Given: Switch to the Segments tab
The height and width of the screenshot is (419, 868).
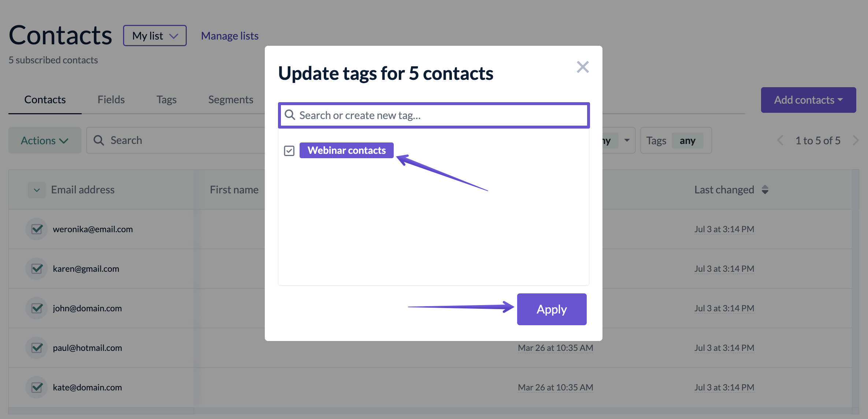Looking at the screenshot, I should [231, 100].
